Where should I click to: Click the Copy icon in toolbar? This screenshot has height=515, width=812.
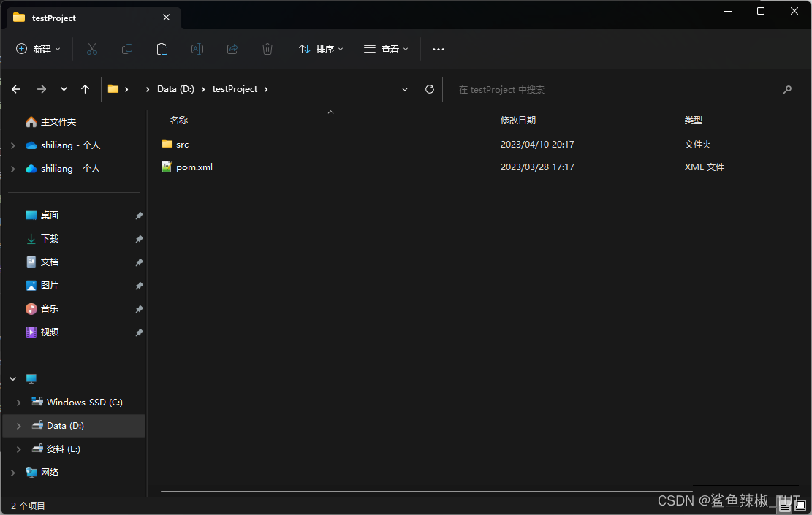(x=127, y=49)
